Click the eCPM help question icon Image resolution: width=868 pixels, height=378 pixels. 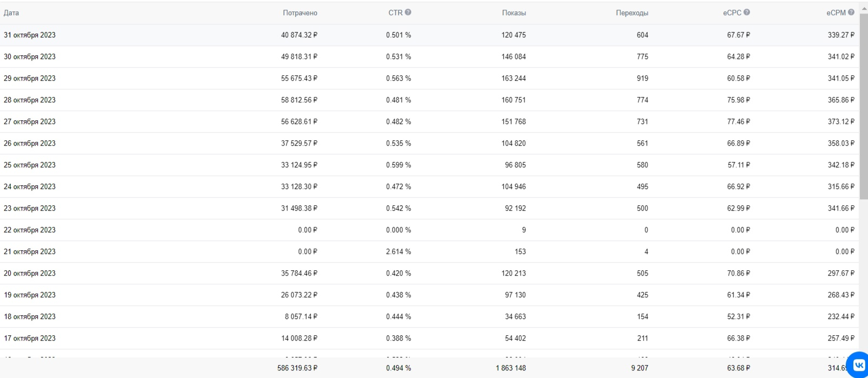coord(851,12)
